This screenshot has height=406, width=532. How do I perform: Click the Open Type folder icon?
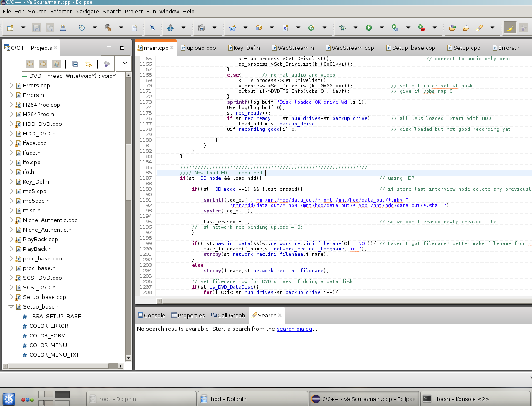tap(452, 28)
